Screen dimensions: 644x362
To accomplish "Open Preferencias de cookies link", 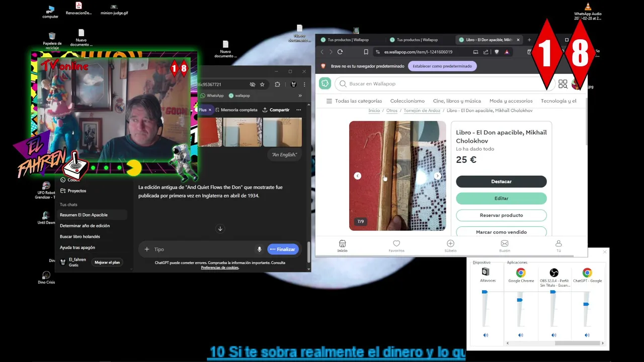I will (x=219, y=267).
